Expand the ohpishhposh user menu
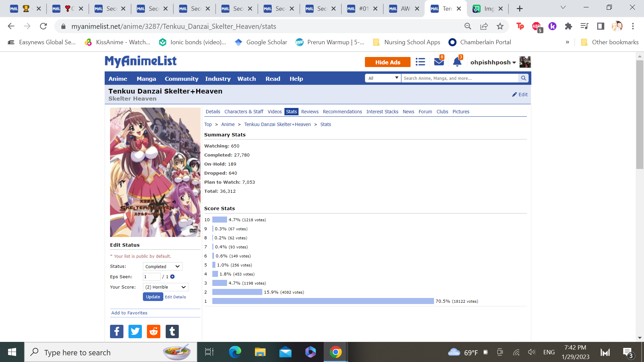Screen dimensions: 644x362 point(493,62)
